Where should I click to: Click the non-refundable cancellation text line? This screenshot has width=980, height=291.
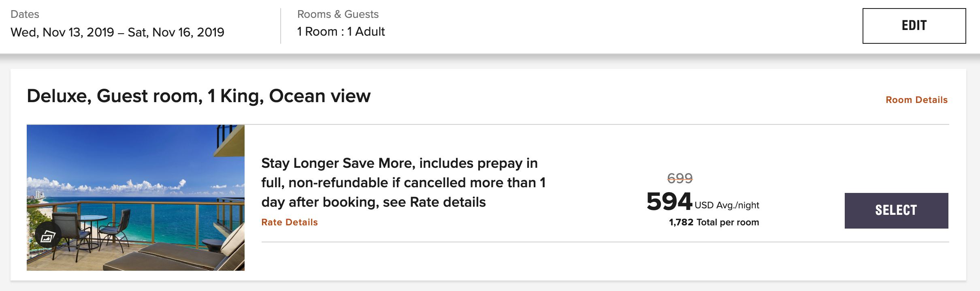pyautogui.click(x=403, y=183)
